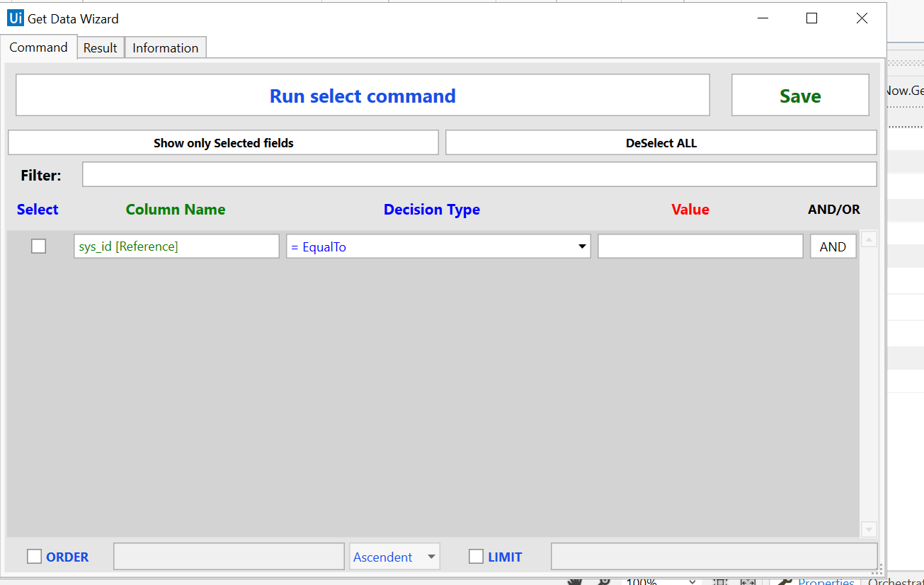
Task: Click the scroll down arrow of field list
Action: click(869, 529)
